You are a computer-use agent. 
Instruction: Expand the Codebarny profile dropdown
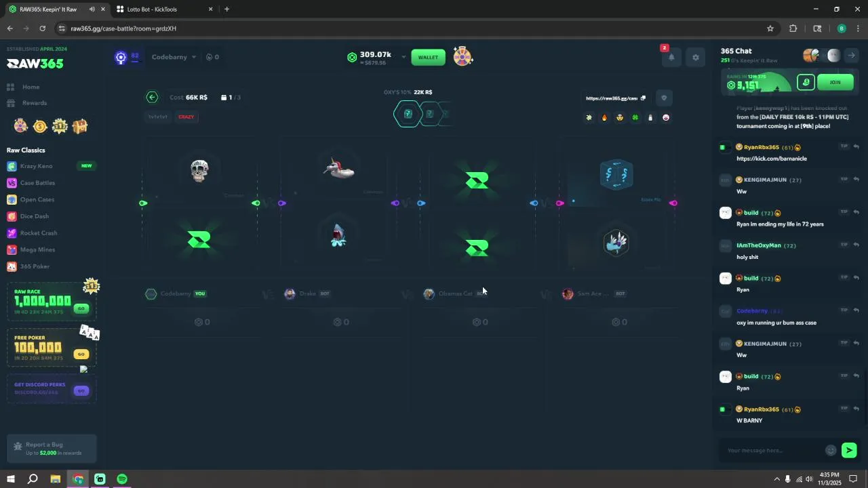tap(174, 57)
